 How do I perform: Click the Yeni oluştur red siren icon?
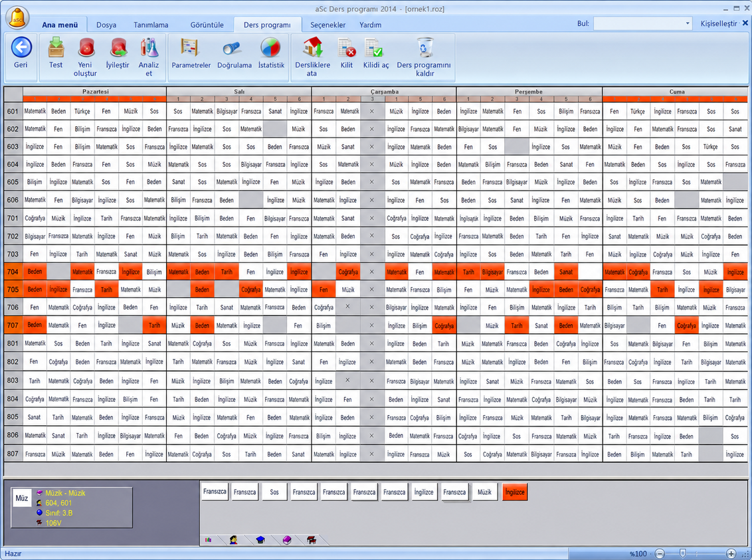tap(86, 48)
